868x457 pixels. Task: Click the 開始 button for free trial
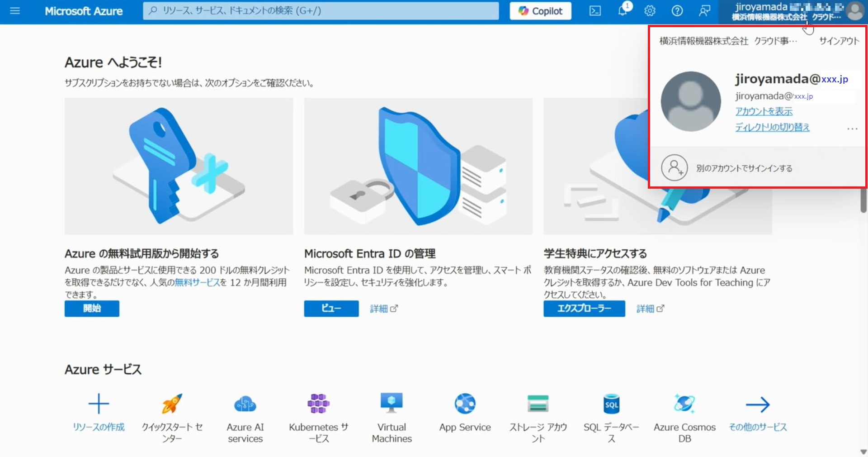click(x=92, y=309)
